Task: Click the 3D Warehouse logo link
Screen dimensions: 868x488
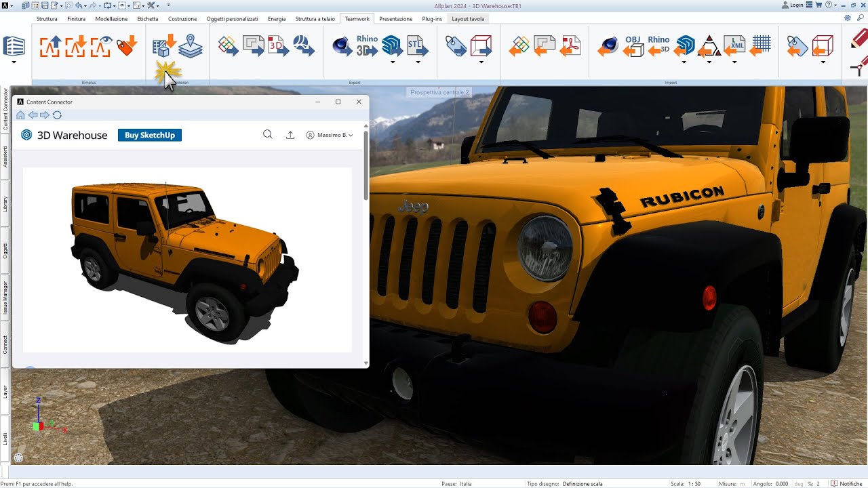Action: [64, 135]
